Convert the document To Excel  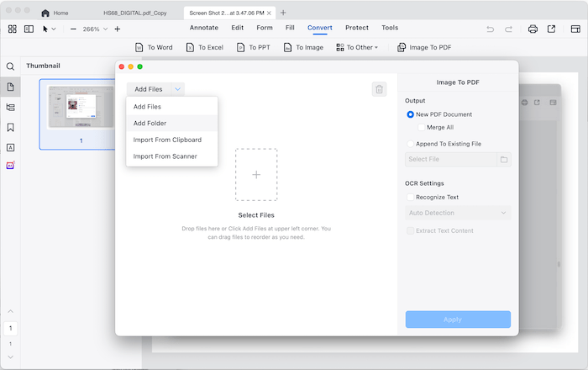(204, 48)
